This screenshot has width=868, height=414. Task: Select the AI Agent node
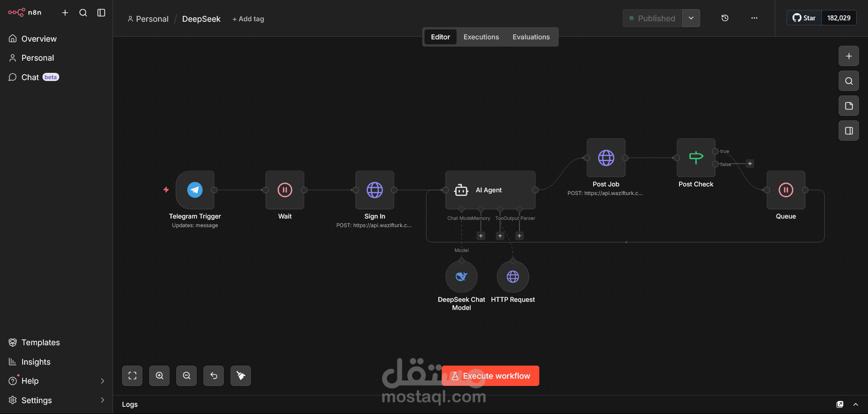(490, 190)
